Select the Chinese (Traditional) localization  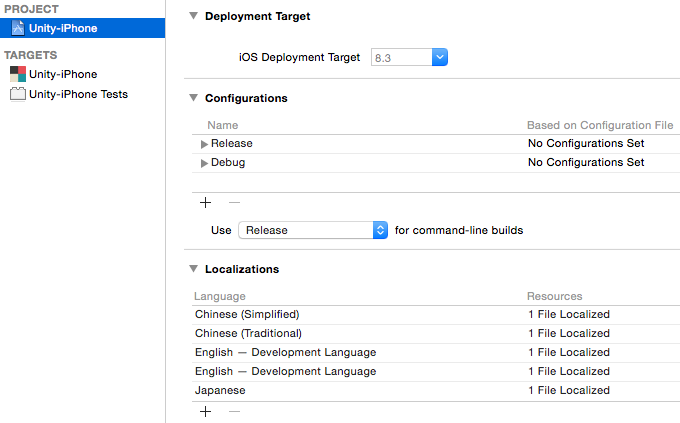[x=248, y=334]
